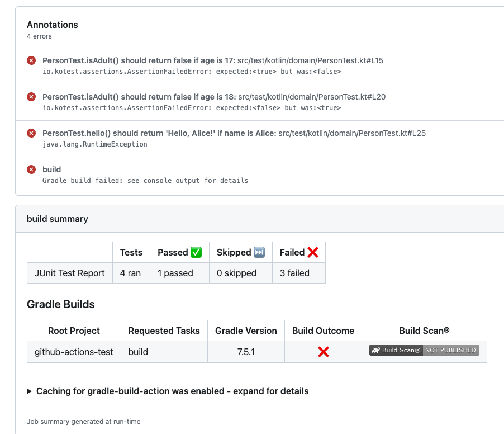The width and height of the screenshot is (504, 434).
Task: Click the error icon beside build annotation
Action: coord(31,169)
